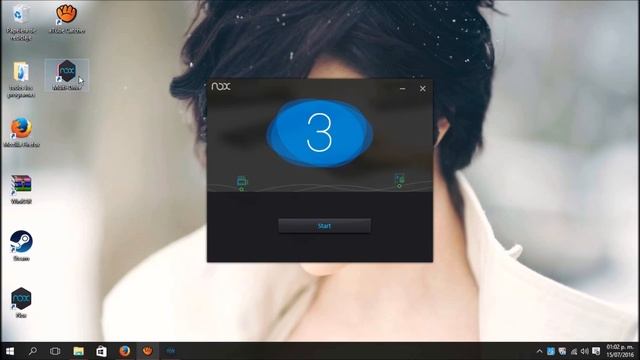Switch to Firefox in the taskbar
This screenshot has width=640, height=360.
click(124, 351)
